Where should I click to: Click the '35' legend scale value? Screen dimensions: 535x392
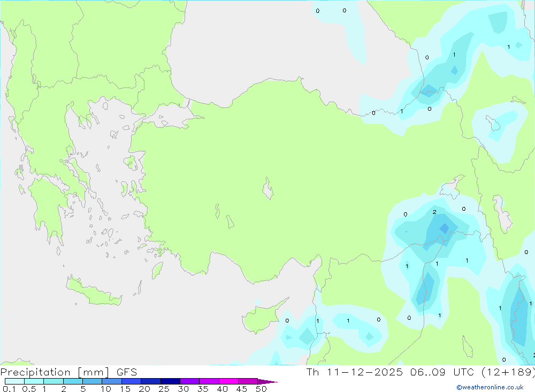pos(203,389)
